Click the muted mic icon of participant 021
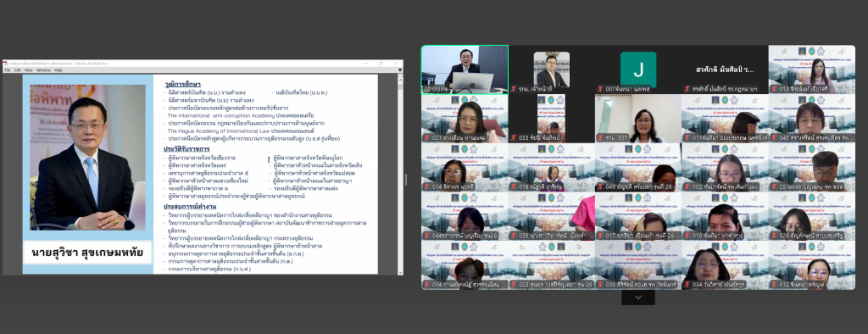Viewport: 868px width, 334px height. 427,138
